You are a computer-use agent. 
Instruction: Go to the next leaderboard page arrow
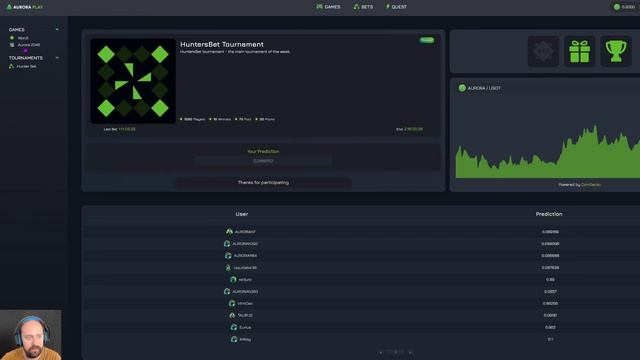tap(410, 352)
